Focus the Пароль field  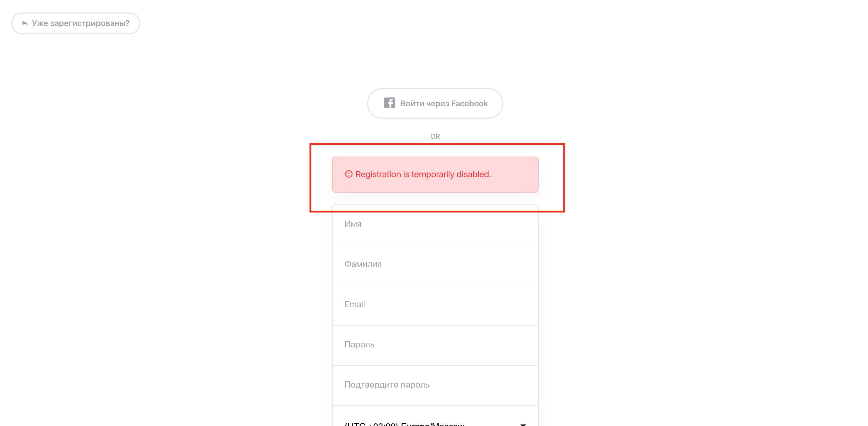pos(435,345)
